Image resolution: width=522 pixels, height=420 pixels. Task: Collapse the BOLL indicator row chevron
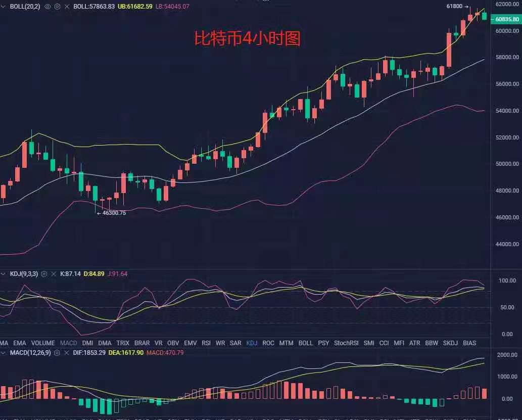point(3,7)
